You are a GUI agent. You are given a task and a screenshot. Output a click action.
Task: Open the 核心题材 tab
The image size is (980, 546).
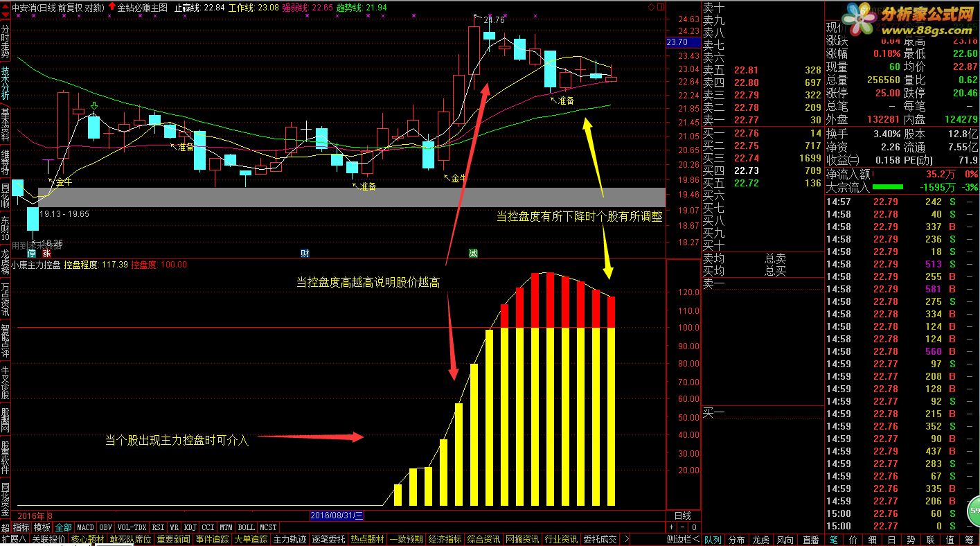[x=87, y=539]
